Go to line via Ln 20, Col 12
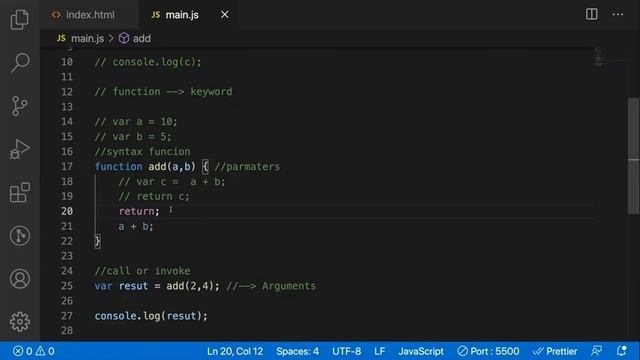 [235, 351]
